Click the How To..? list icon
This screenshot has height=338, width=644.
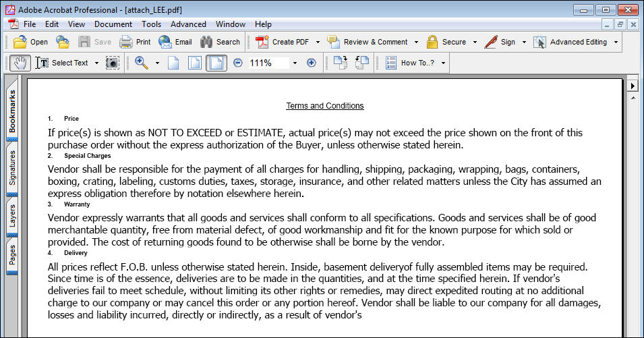coord(391,63)
